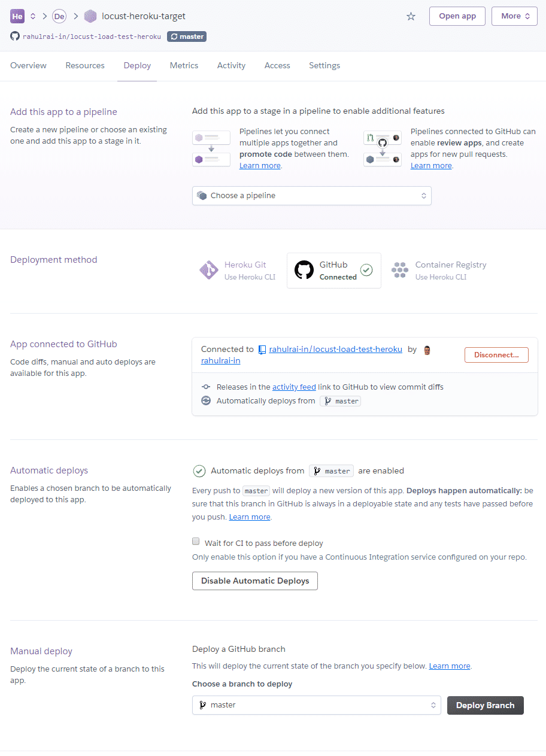Open the 'activity feed' link
The image size is (546, 756).
294,387
